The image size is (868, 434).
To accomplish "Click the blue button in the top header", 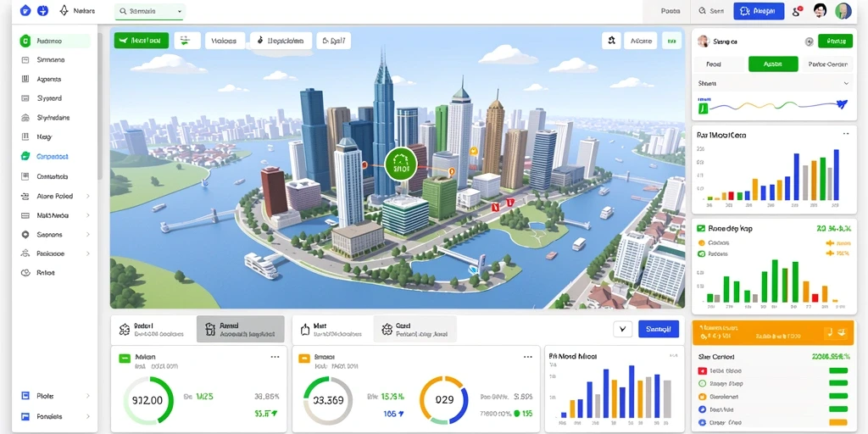I will [x=759, y=10].
